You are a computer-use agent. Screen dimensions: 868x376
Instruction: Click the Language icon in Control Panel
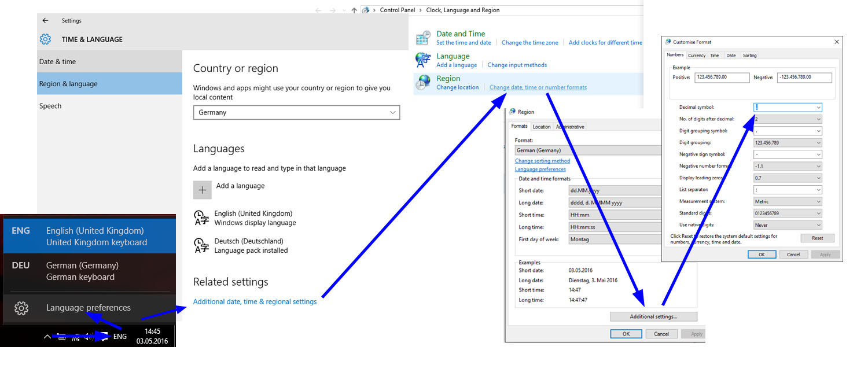[x=424, y=60]
